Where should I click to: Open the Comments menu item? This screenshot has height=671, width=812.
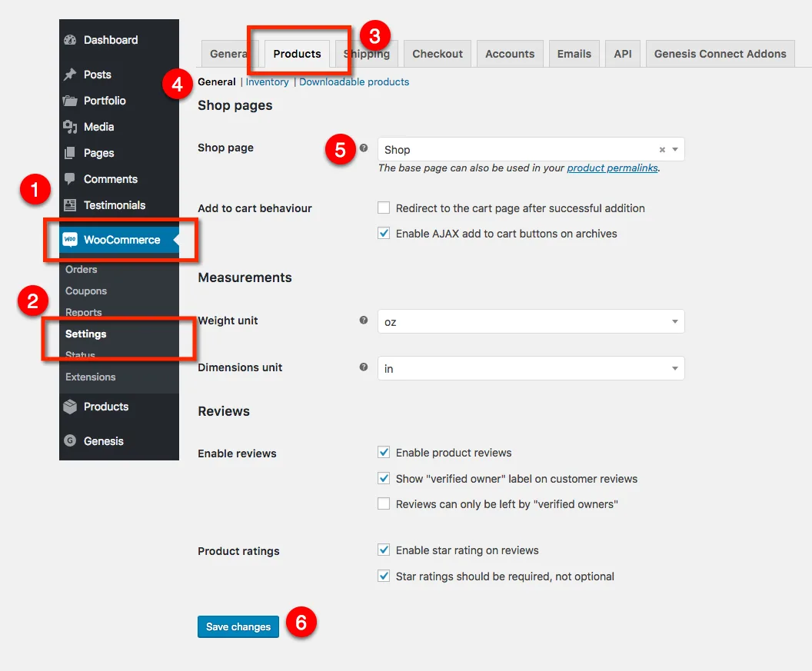pos(119,179)
